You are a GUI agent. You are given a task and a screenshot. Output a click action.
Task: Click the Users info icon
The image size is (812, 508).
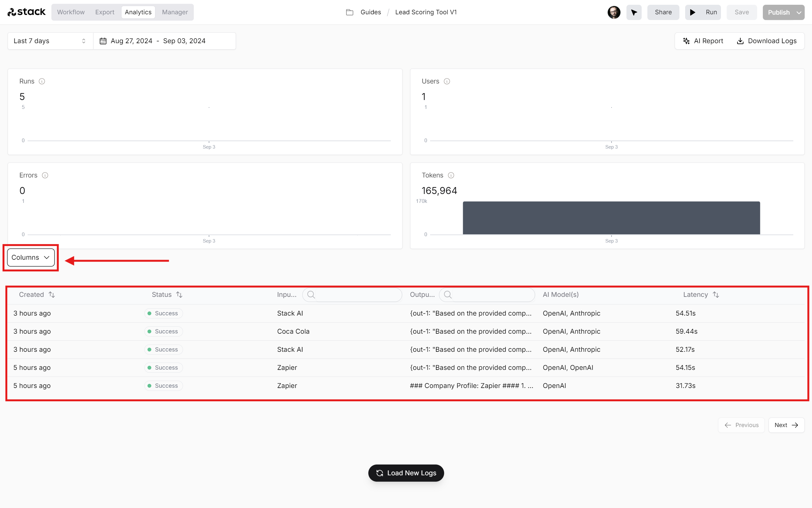pos(447,81)
